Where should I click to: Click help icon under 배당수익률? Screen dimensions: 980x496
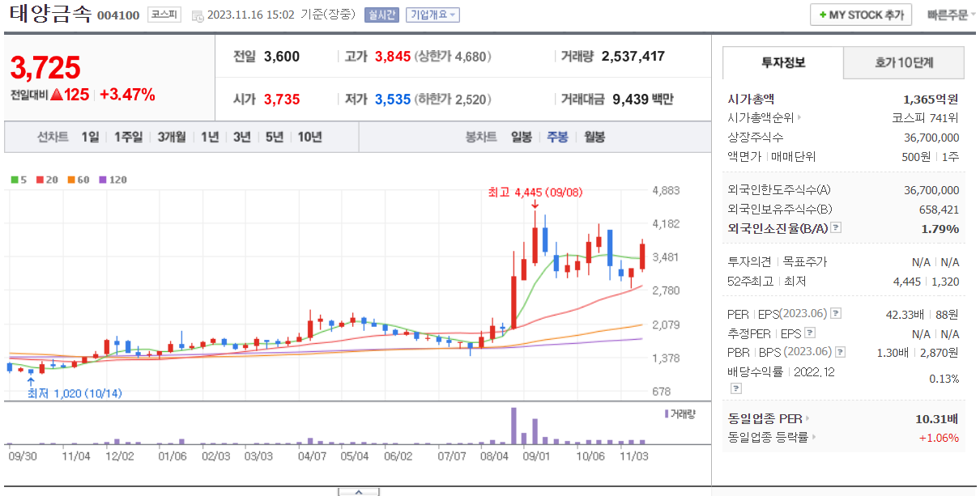tap(735, 388)
